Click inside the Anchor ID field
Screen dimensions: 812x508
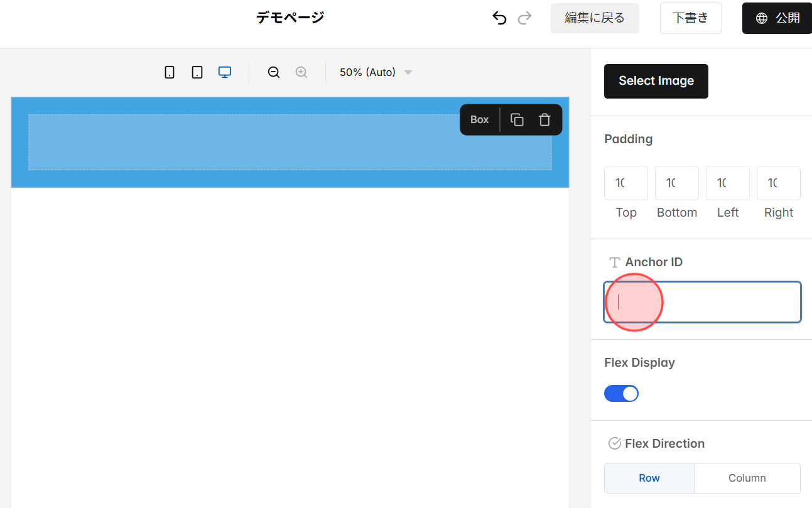701,302
